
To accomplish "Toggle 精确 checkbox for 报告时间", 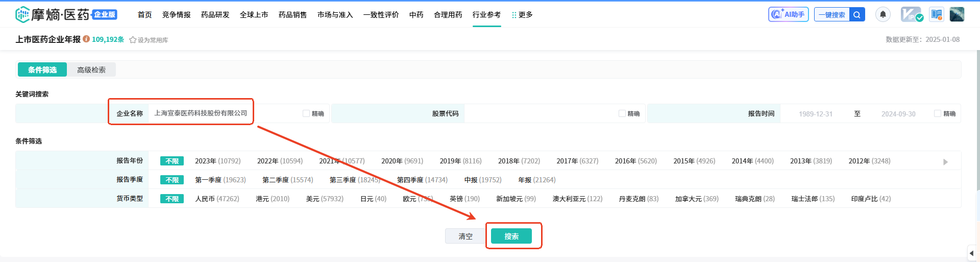I will [x=938, y=113].
